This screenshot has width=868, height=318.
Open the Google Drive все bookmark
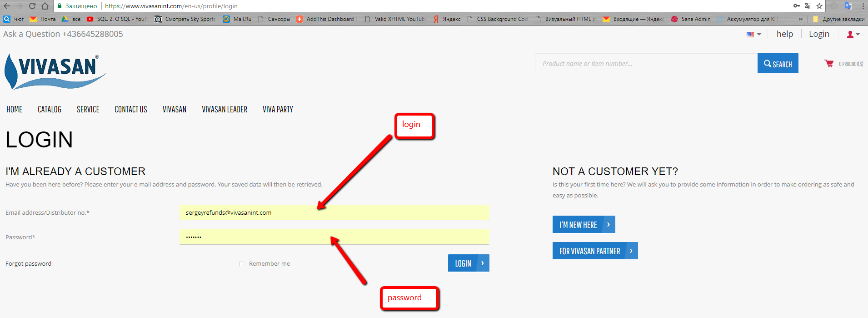[71, 19]
